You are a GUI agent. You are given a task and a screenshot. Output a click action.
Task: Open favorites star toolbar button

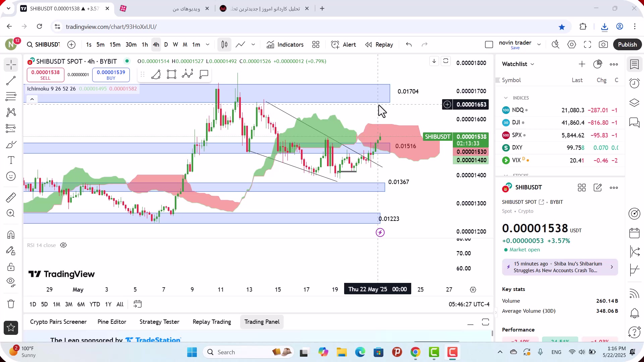[11, 328]
